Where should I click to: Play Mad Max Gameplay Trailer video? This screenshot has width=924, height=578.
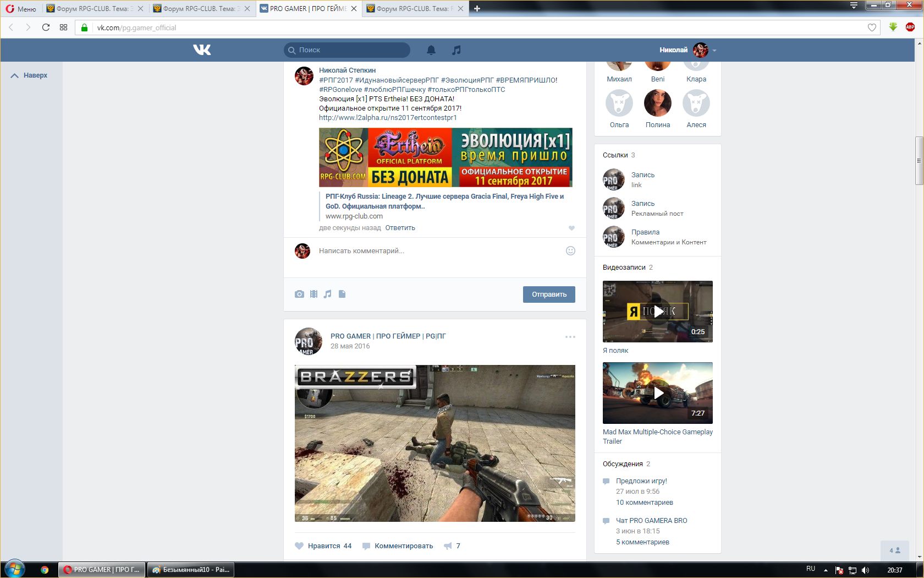pyautogui.click(x=658, y=393)
